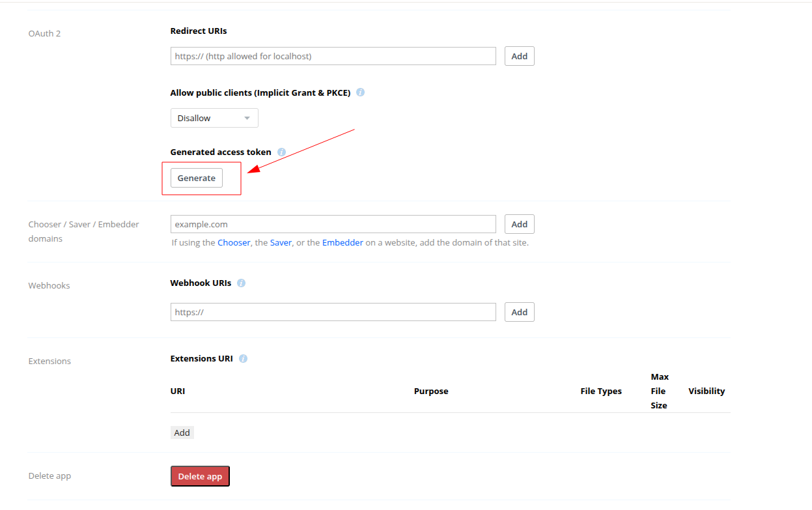Focus the Redirect URIs text field
Screen dimensions: 812x510
click(333, 56)
